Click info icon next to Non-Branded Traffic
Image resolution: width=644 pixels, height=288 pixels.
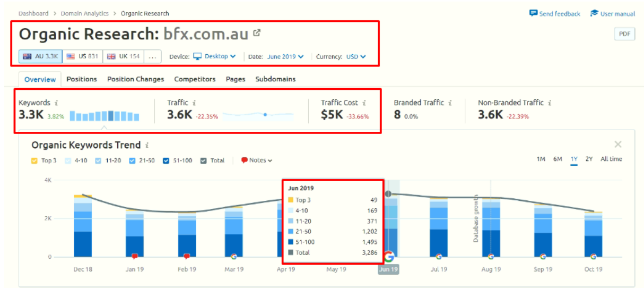(x=550, y=103)
